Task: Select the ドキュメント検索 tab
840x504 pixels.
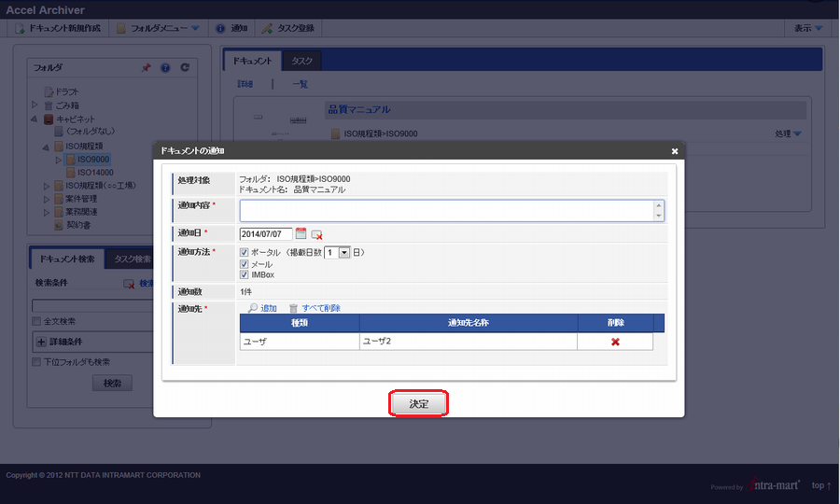Action: [x=67, y=259]
